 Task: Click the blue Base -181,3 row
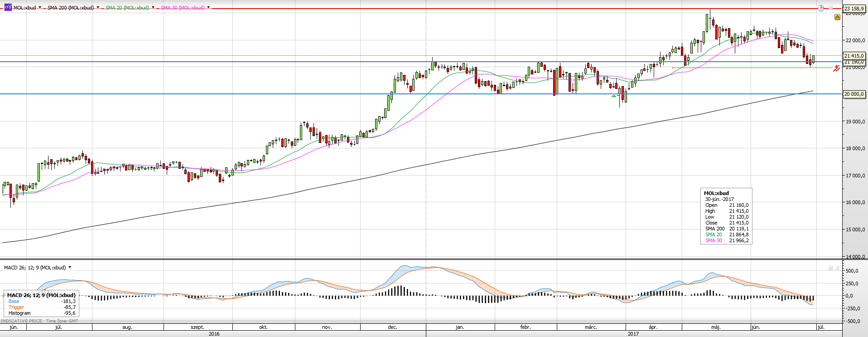[x=42, y=301]
